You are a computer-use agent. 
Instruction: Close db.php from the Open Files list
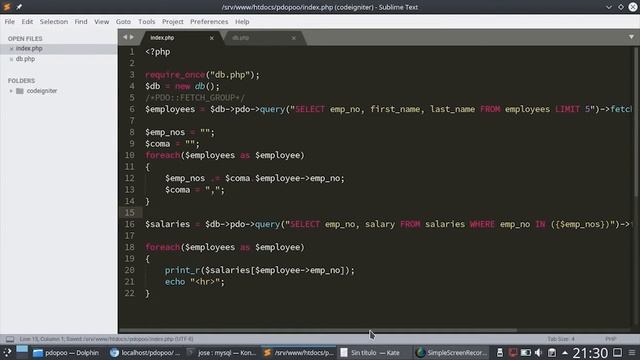[x=11, y=59]
